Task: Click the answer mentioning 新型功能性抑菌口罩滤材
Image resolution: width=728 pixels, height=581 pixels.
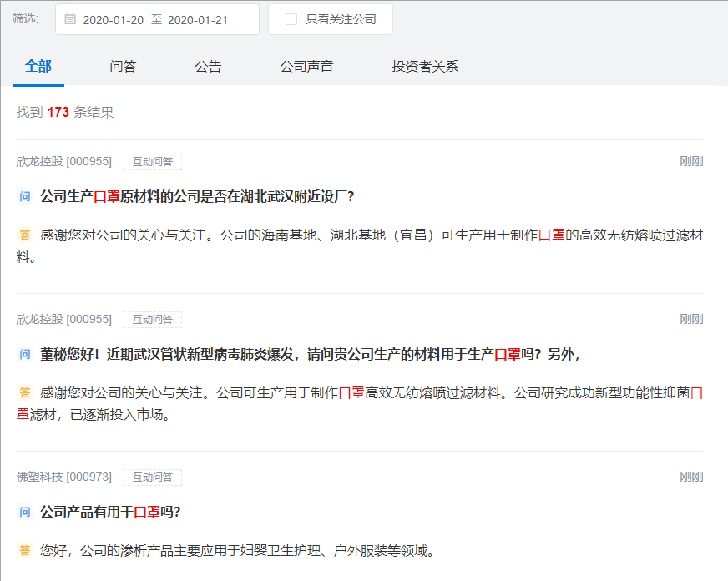Action: click(360, 403)
